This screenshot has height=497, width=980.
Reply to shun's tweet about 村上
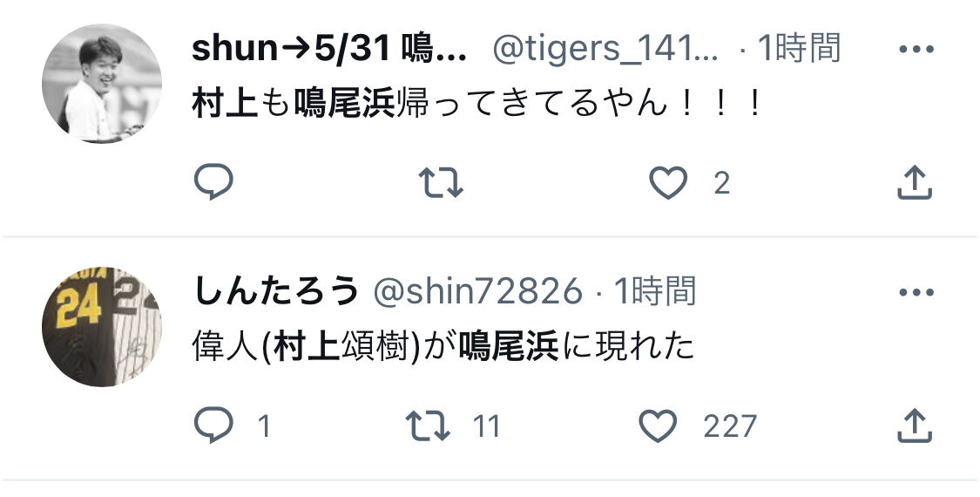[213, 182]
